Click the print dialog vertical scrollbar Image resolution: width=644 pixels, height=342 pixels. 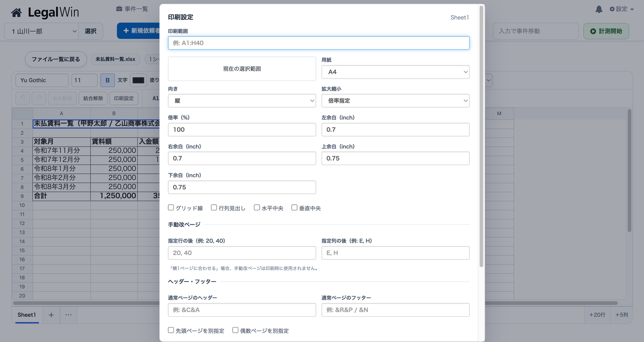[x=481, y=137]
